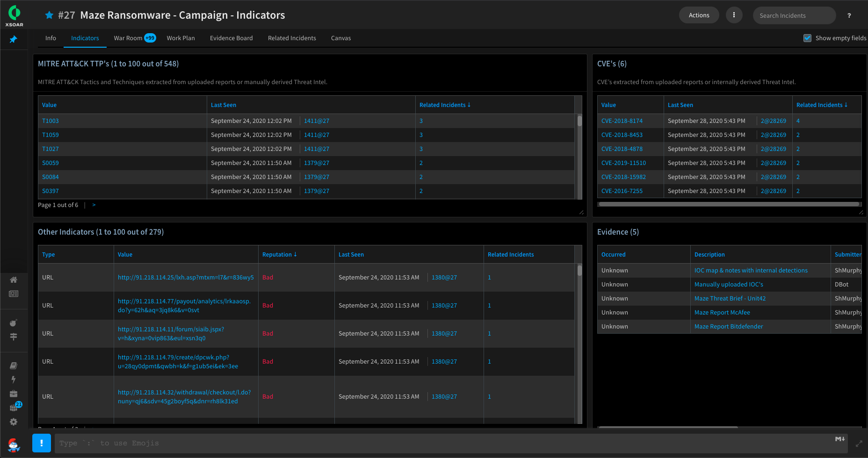Open the threat intel news icon
Viewport: 868px width, 458px height.
coord(14,293)
